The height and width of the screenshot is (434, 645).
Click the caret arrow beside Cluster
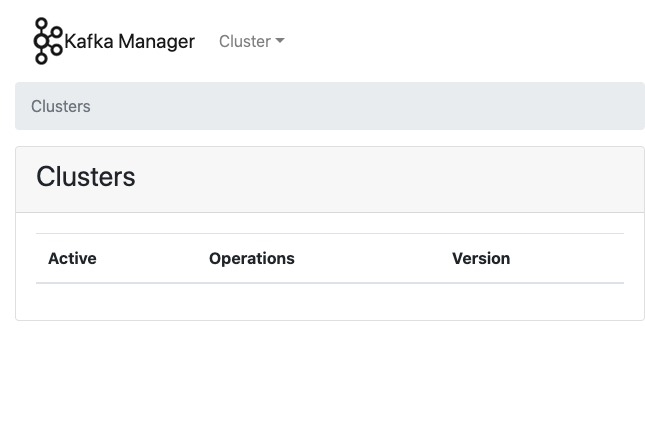click(280, 41)
